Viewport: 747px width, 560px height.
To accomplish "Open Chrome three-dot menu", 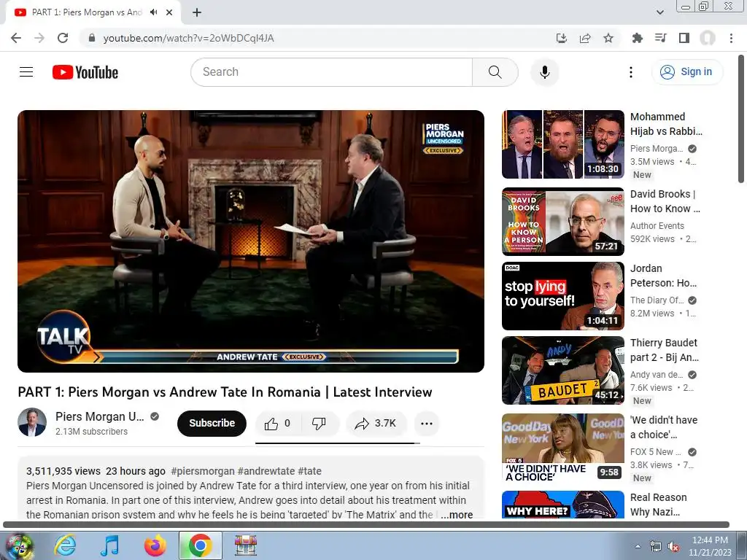I will point(731,38).
